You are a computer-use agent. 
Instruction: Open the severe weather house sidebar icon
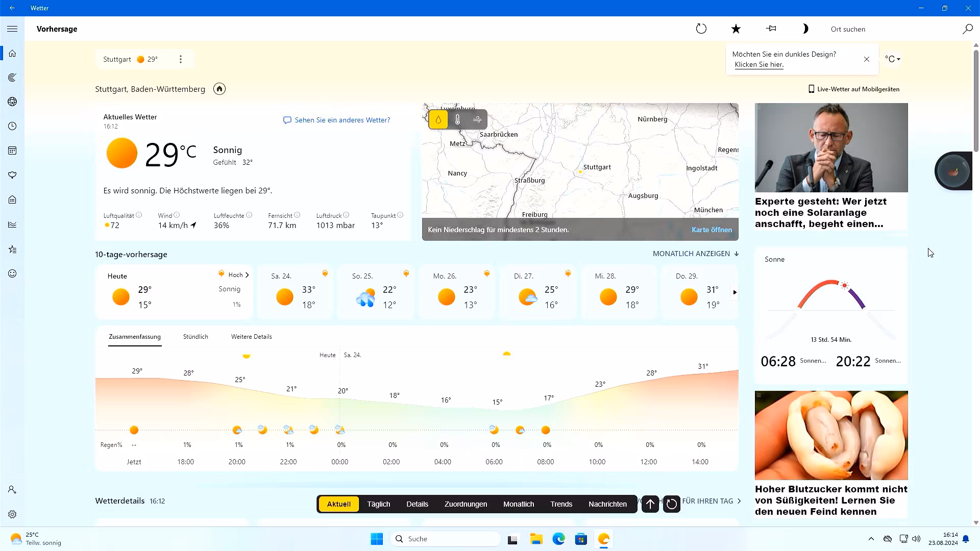coord(12,199)
